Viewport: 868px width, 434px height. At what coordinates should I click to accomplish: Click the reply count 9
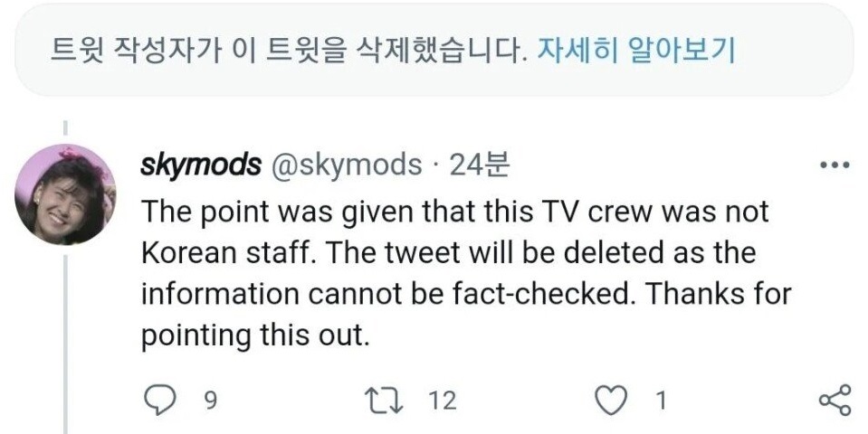[210, 400]
